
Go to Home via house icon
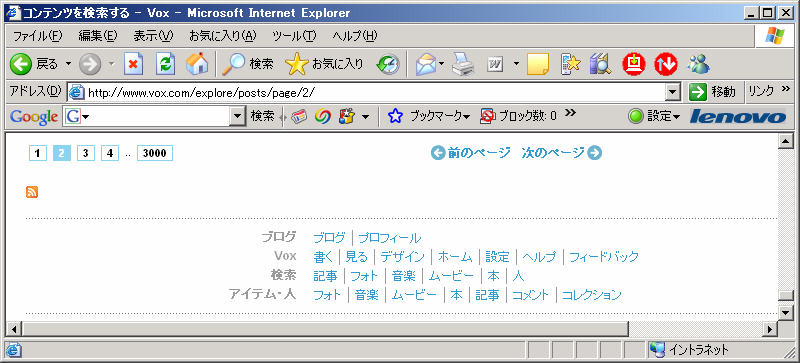[x=197, y=64]
